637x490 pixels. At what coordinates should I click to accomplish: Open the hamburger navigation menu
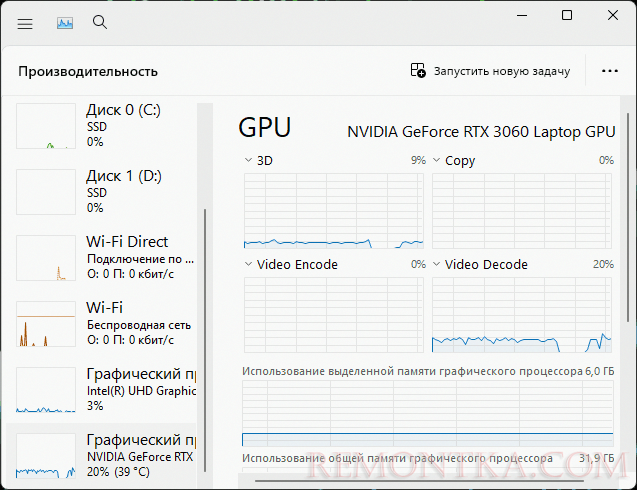(25, 24)
